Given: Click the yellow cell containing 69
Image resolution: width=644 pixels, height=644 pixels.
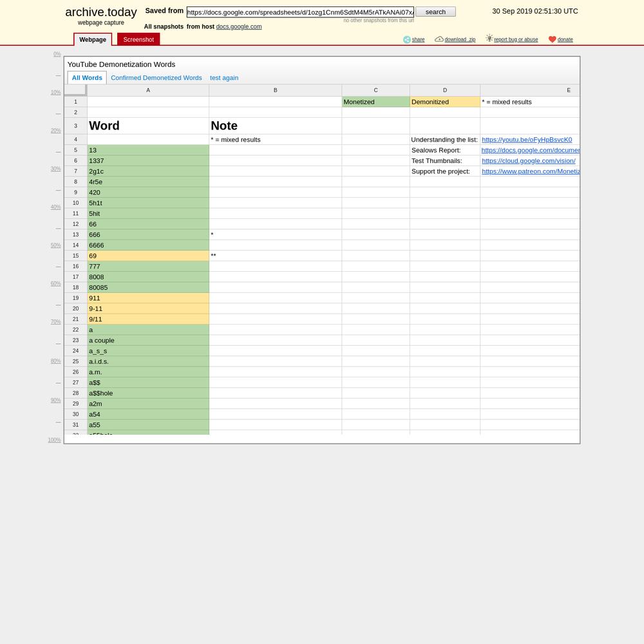Looking at the screenshot, I should pos(148,256).
